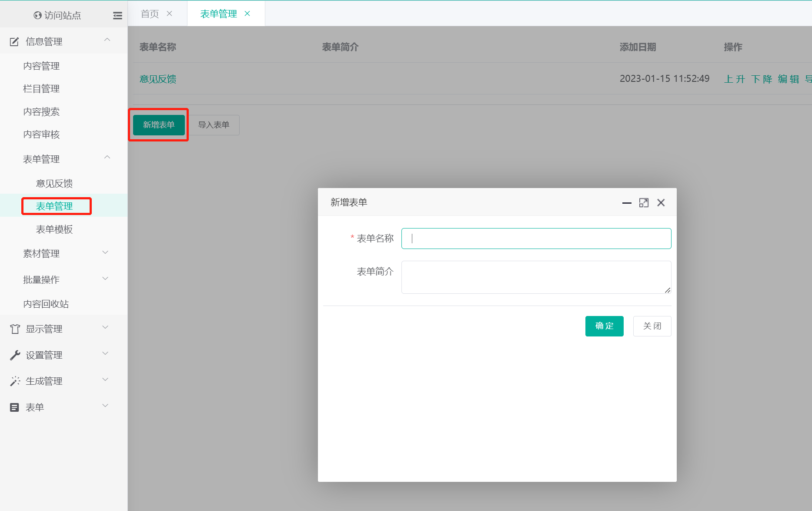The height and width of the screenshot is (511, 812).
Task: Expand the 显示管理 menu
Action: tap(105, 328)
